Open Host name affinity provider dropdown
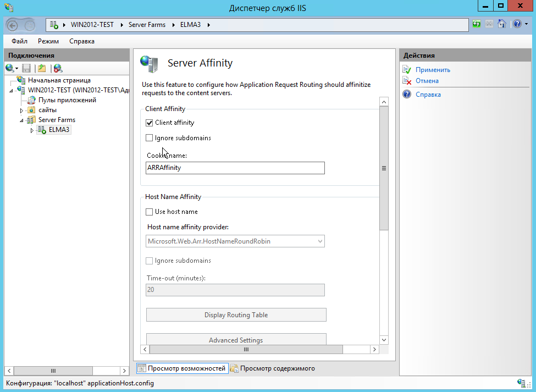Viewport: 536px width, 392px height. 320,241
